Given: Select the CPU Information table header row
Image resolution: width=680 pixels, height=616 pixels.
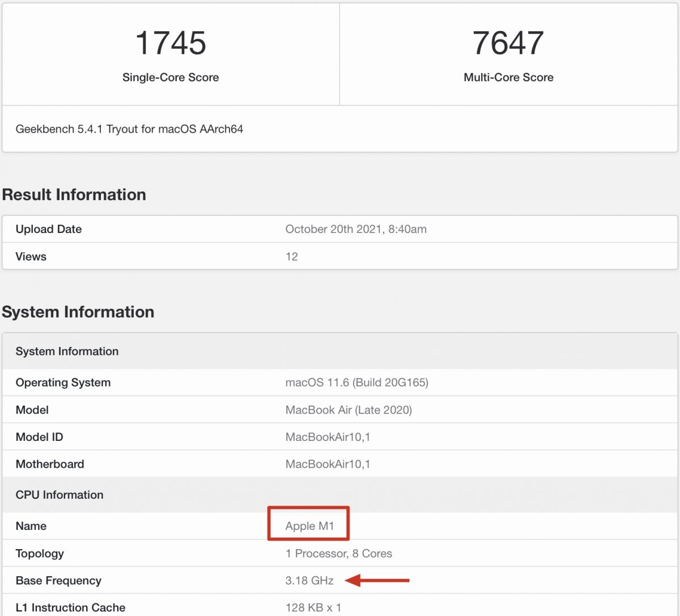Looking at the screenshot, I should (340, 495).
